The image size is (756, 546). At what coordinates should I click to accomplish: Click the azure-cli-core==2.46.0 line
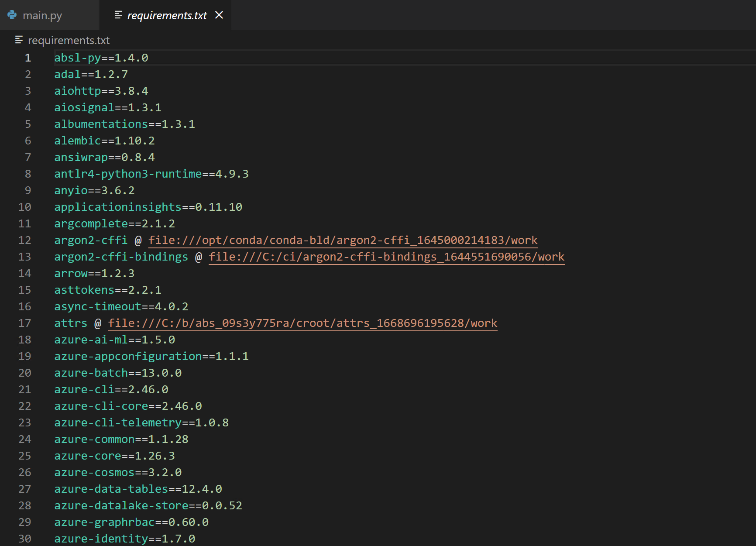[x=128, y=406]
